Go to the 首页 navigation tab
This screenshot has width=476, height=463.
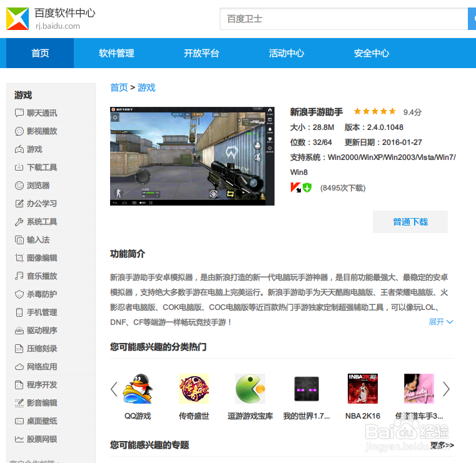(40, 53)
